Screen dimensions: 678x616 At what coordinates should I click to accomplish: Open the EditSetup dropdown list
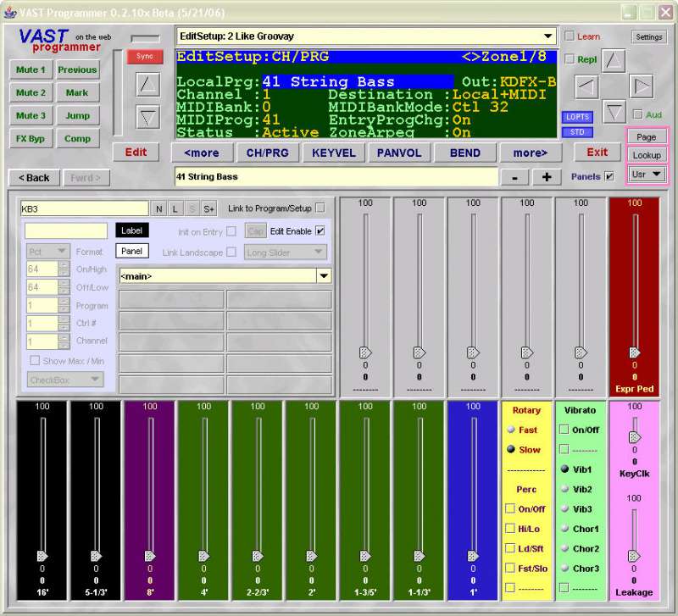(x=548, y=36)
